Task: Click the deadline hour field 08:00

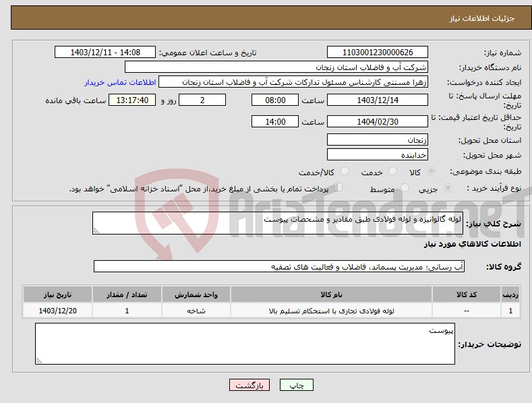Action: coord(275,100)
